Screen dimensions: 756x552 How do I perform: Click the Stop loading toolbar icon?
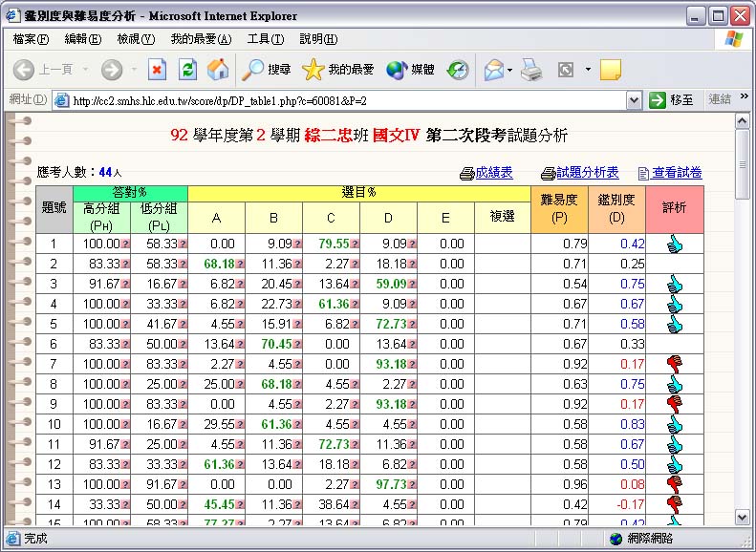[158, 70]
